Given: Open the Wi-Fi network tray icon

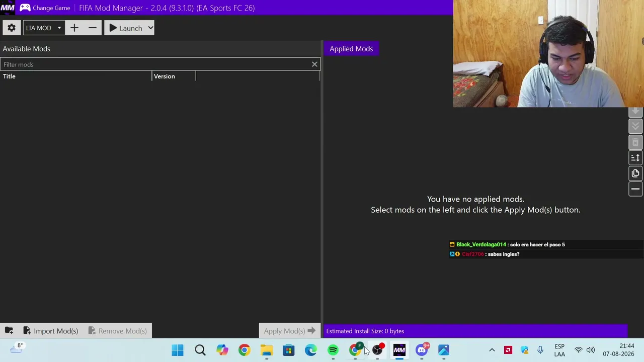Looking at the screenshot, I should click(x=579, y=350).
